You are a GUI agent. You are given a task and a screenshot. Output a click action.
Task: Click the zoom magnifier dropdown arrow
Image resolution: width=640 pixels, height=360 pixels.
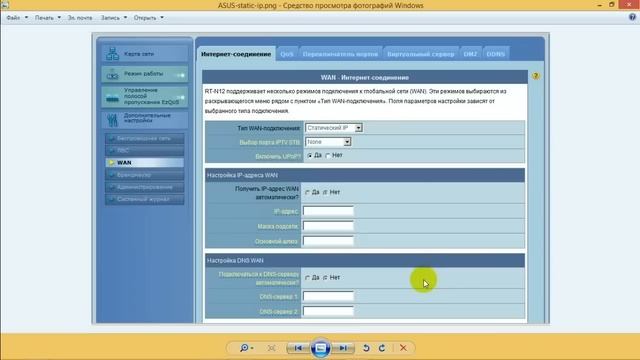pos(252,348)
